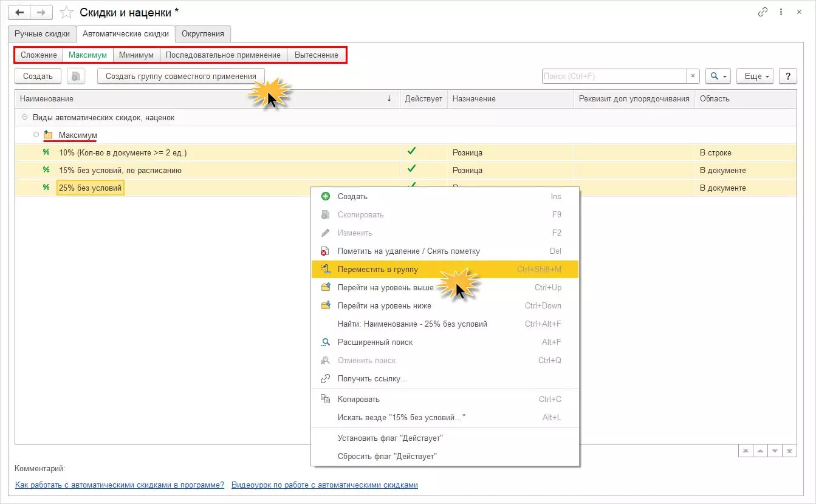The image size is (816, 504).
Task: Collapse the Максимум group node marker
Action: coord(36,135)
